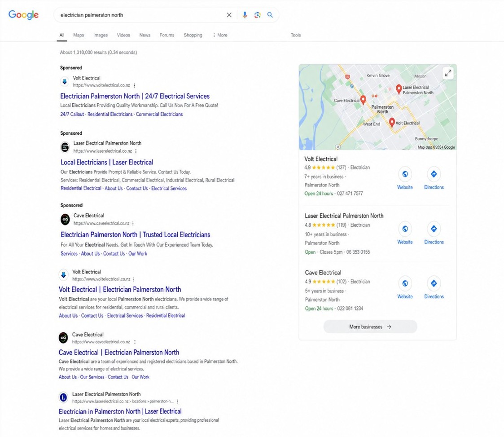Image resolution: width=504 pixels, height=437 pixels.
Task: Open three-dot menu on organic Cave Electrical result
Action: 135,342
